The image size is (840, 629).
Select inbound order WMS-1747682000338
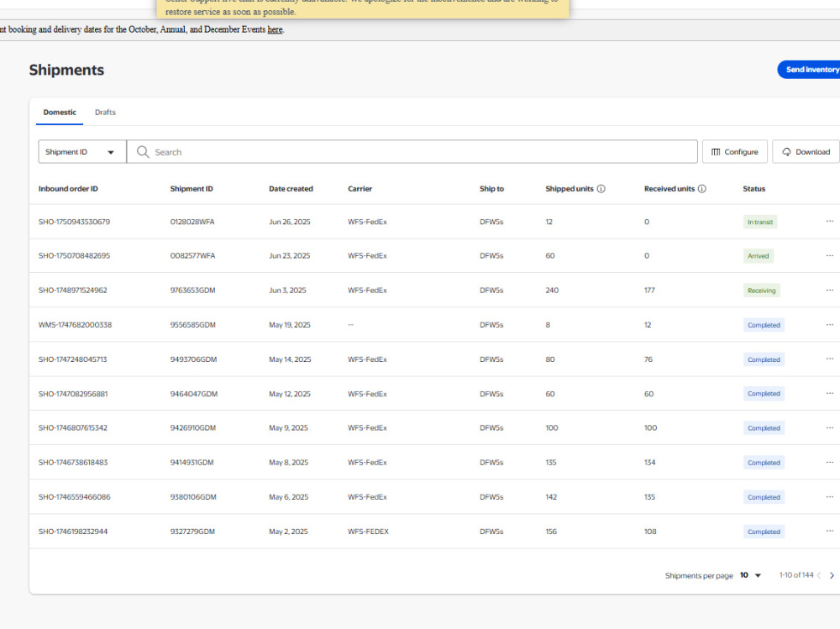(75, 325)
